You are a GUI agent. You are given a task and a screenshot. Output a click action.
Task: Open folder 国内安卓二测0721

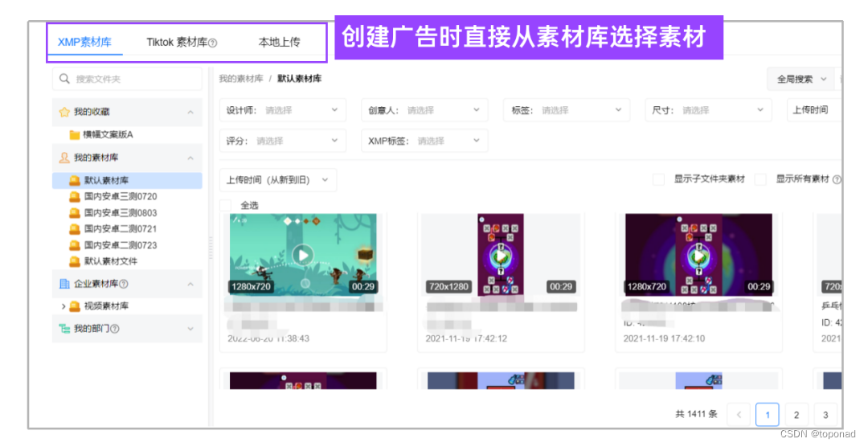coord(121,229)
